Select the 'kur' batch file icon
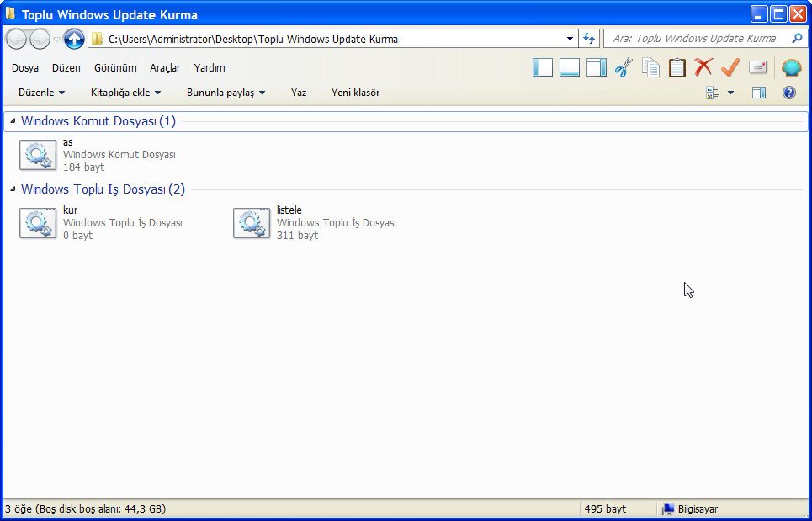The height and width of the screenshot is (521, 812). 38,223
